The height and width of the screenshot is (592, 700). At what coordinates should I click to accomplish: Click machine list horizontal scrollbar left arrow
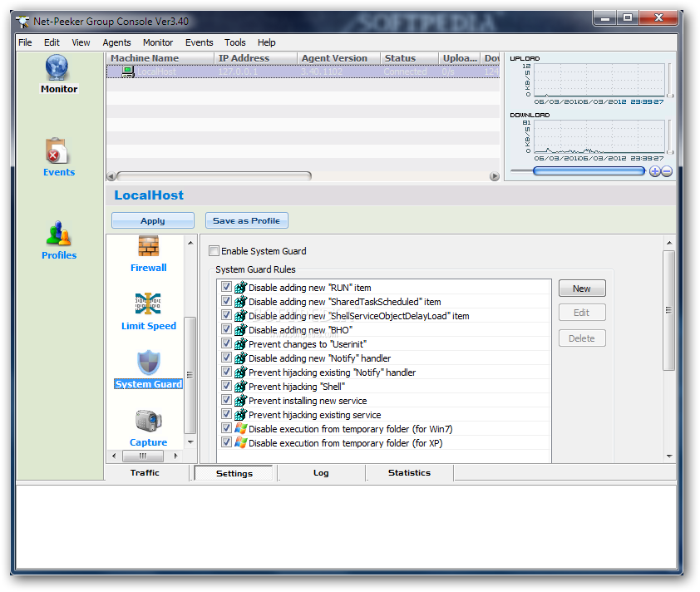(x=111, y=176)
